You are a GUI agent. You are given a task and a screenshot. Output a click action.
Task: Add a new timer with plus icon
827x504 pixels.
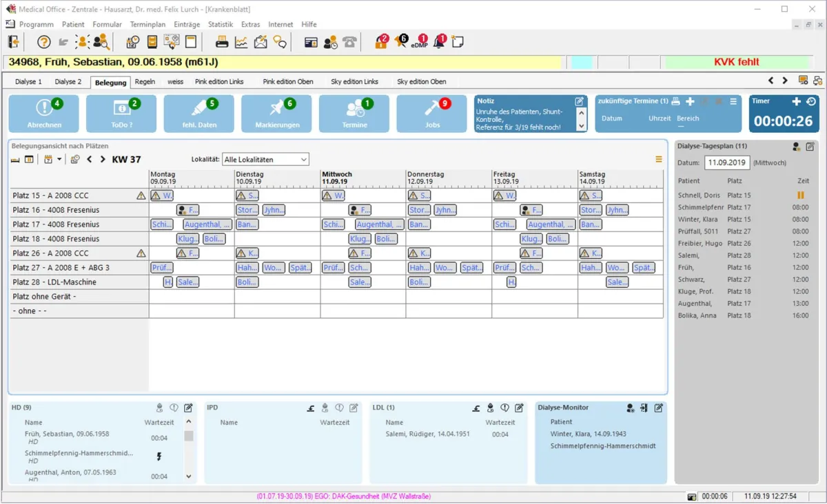point(796,101)
